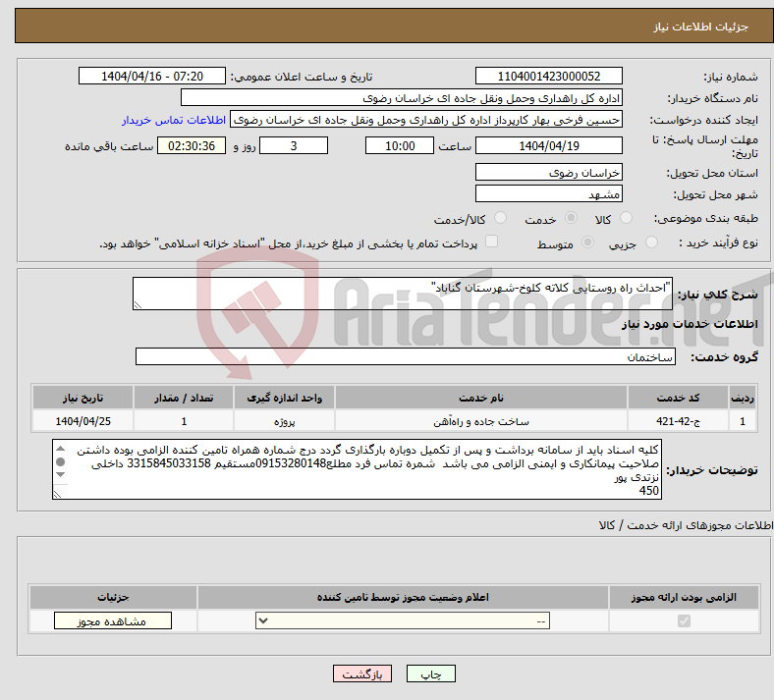This screenshot has width=774, height=700.
Task: Click the need number field 1104001423000052
Action: click(549, 76)
